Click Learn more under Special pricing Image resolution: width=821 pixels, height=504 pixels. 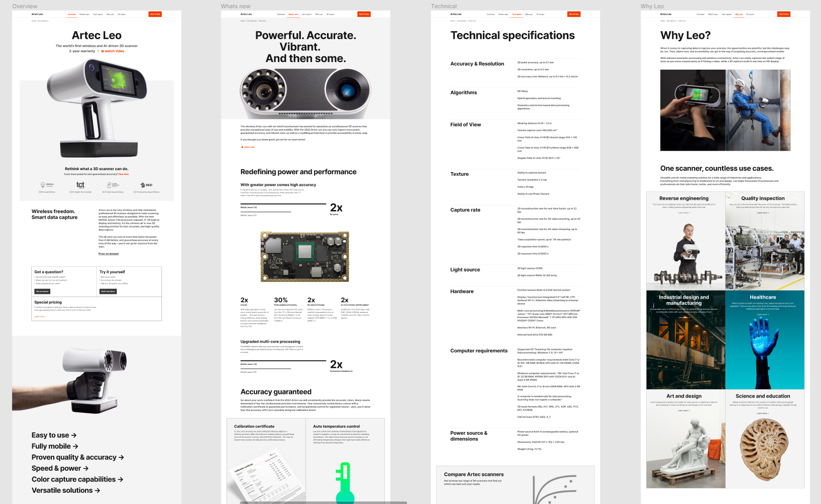[40, 317]
